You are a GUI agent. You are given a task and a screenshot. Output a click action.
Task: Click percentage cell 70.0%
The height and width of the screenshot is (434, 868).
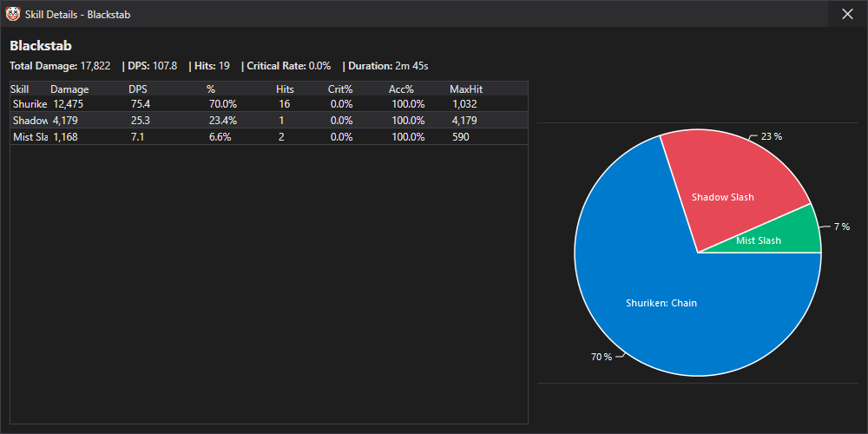[x=222, y=103]
